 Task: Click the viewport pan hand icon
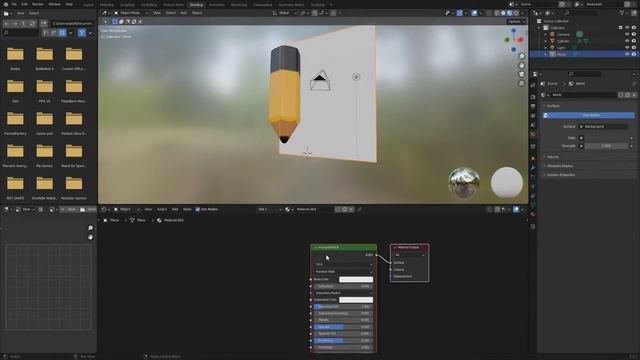pos(521,65)
